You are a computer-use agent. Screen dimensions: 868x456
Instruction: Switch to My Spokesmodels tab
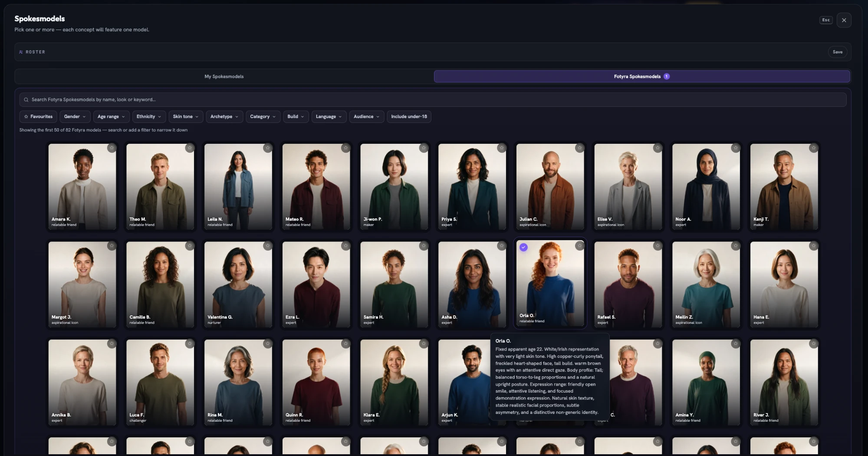[224, 76]
